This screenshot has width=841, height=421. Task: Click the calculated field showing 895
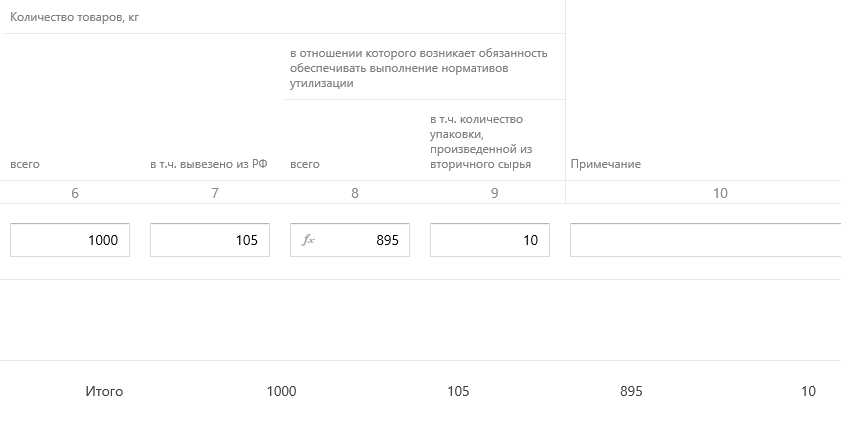point(350,240)
